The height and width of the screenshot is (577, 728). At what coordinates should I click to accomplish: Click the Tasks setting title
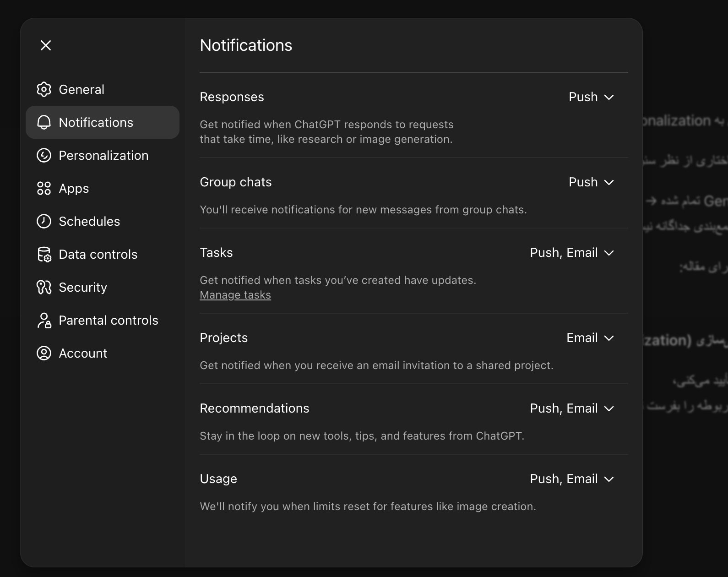pyautogui.click(x=217, y=253)
